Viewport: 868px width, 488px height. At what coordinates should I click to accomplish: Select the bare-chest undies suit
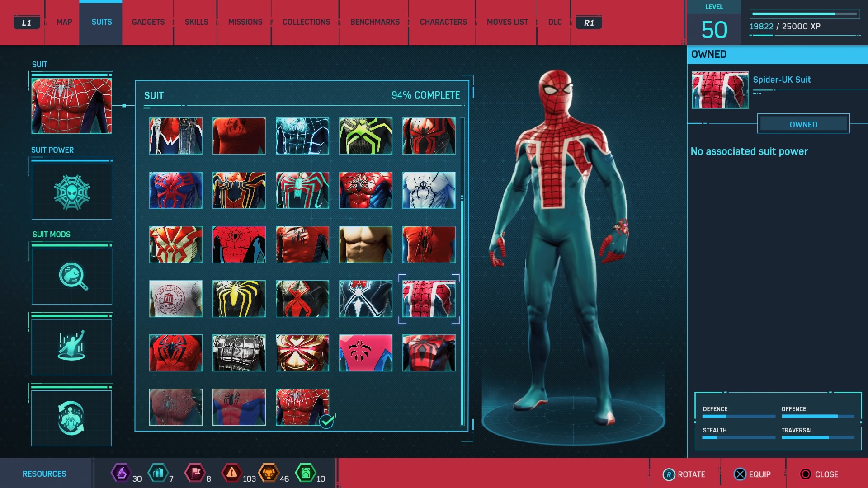(366, 244)
